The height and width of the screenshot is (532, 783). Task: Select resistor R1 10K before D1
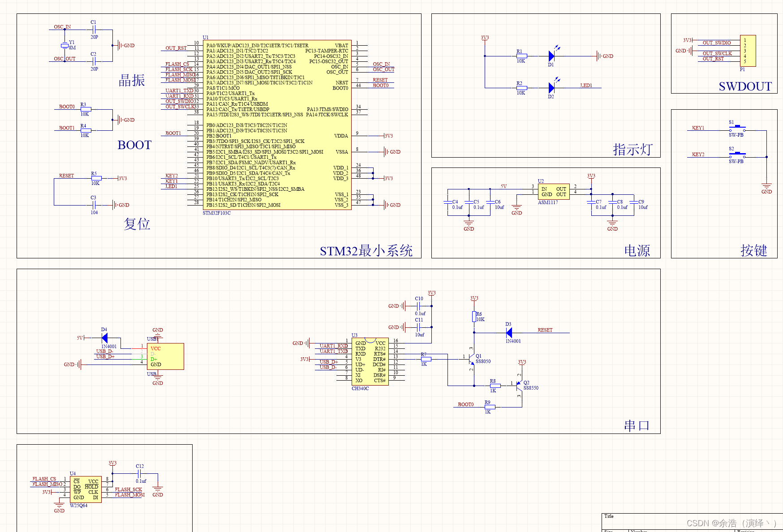point(521,56)
